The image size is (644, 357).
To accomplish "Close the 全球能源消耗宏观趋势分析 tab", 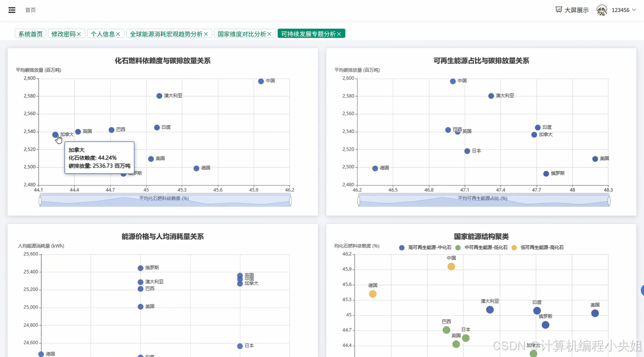I will [x=206, y=34].
